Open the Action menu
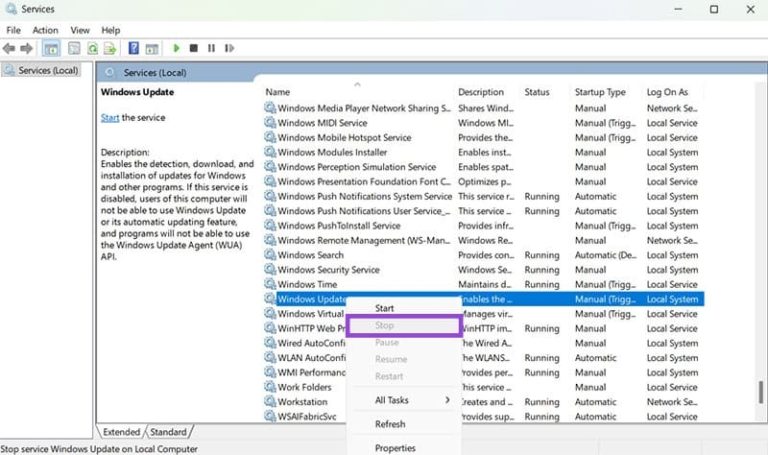 tap(45, 30)
